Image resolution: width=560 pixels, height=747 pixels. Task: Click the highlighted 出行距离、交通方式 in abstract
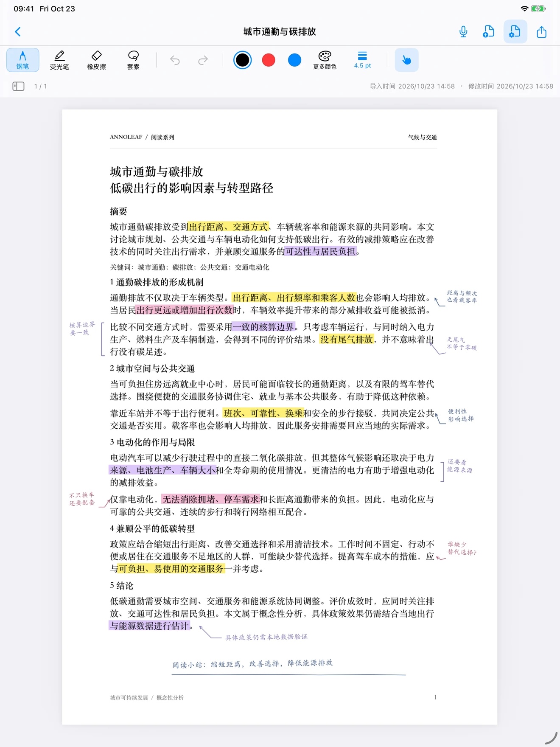pyautogui.click(x=228, y=227)
